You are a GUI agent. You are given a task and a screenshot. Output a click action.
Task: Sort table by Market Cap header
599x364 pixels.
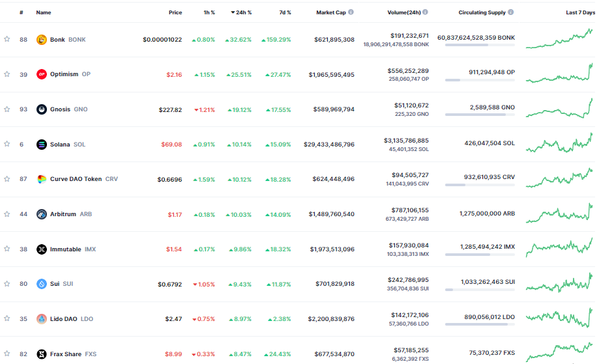pyautogui.click(x=331, y=12)
